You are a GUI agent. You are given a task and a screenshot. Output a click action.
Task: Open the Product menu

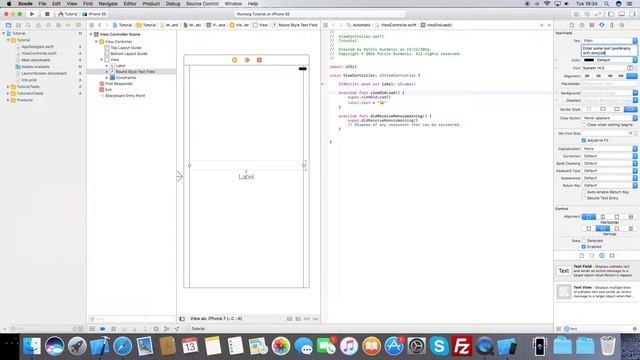(151, 4)
